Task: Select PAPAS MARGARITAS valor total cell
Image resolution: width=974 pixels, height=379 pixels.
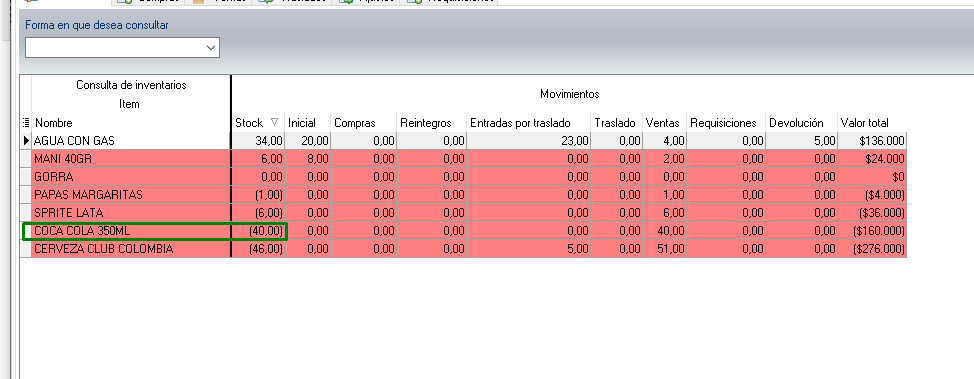Action: coord(872,195)
